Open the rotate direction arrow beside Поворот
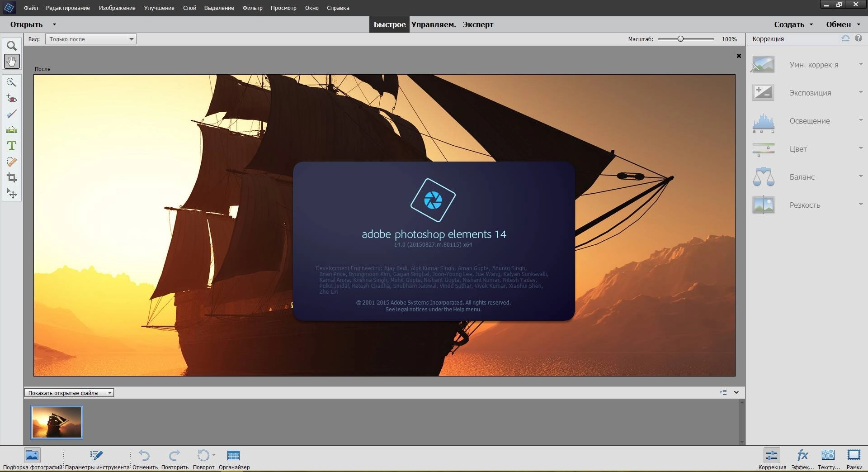 214,455
